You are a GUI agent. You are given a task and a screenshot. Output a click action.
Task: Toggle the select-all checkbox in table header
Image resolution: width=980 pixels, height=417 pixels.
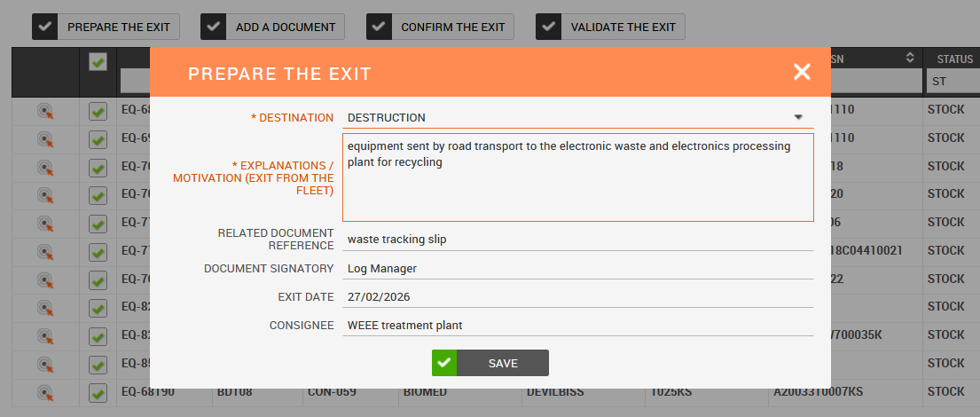[98, 62]
